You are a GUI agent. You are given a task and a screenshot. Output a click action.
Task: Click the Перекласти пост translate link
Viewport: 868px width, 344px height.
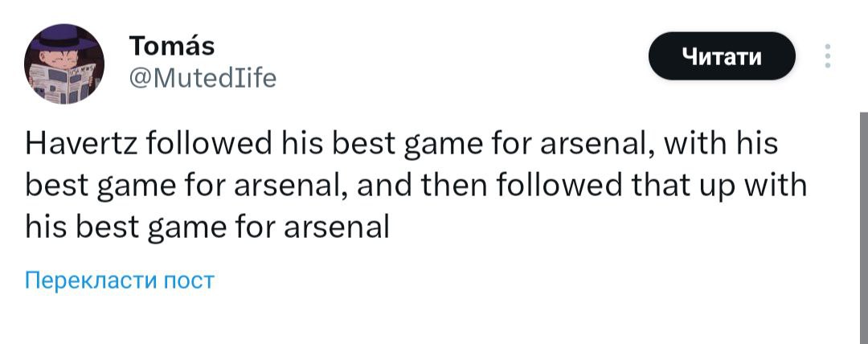coord(120,281)
